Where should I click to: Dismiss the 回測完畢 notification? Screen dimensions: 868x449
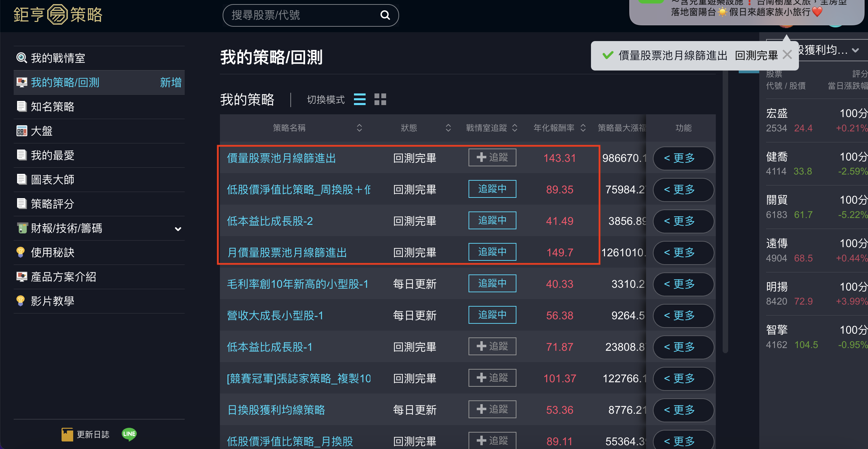tap(787, 55)
